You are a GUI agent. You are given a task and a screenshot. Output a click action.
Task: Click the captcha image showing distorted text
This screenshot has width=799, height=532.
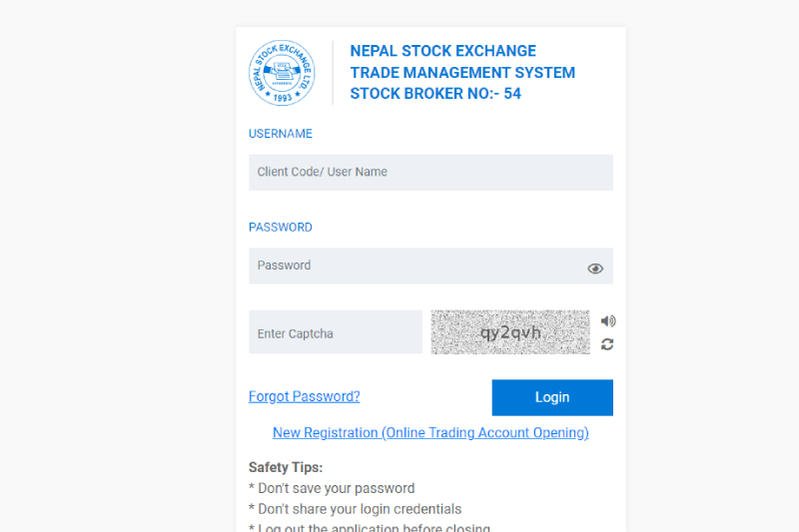(x=510, y=332)
